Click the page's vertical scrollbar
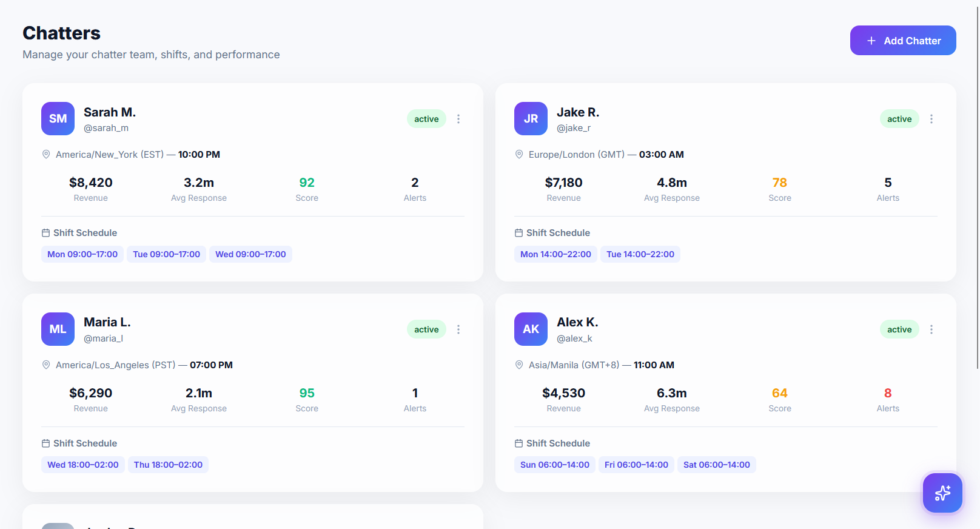980x529 pixels. [978, 182]
